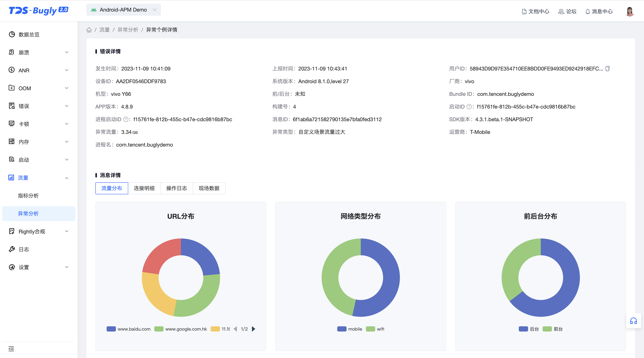Go to home via breadcrumb house icon
The height and width of the screenshot is (358, 644).
point(89,30)
